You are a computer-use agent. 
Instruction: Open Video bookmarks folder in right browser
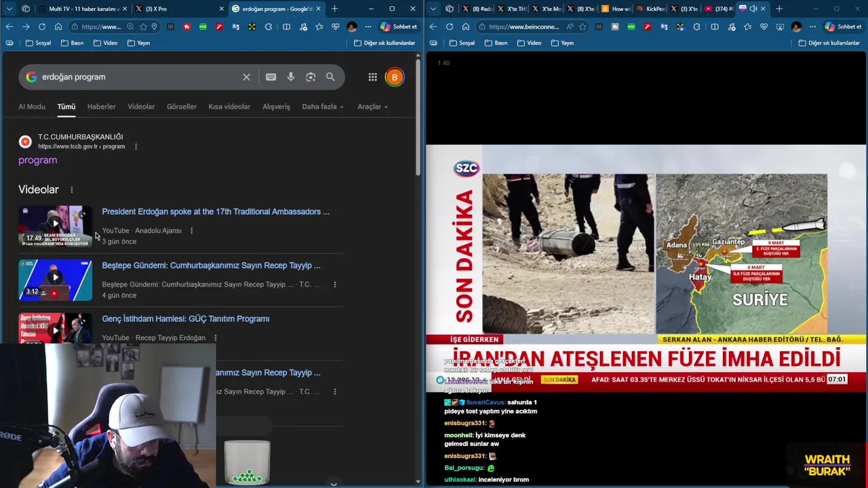(529, 43)
